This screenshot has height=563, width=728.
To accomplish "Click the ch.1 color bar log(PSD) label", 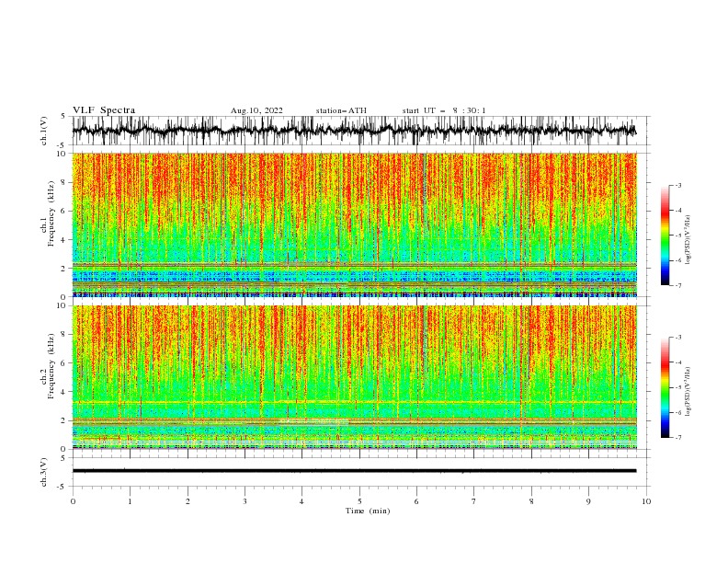I will pyautogui.click(x=688, y=240).
